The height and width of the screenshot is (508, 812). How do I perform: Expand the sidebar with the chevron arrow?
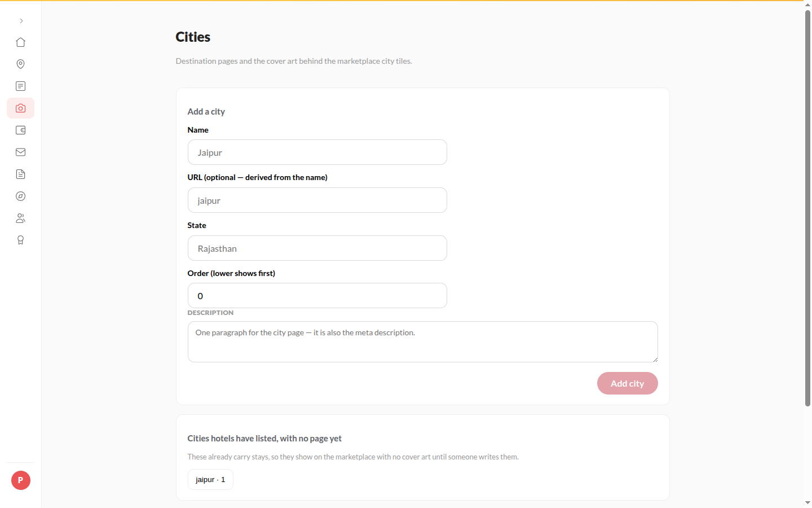[x=21, y=21]
